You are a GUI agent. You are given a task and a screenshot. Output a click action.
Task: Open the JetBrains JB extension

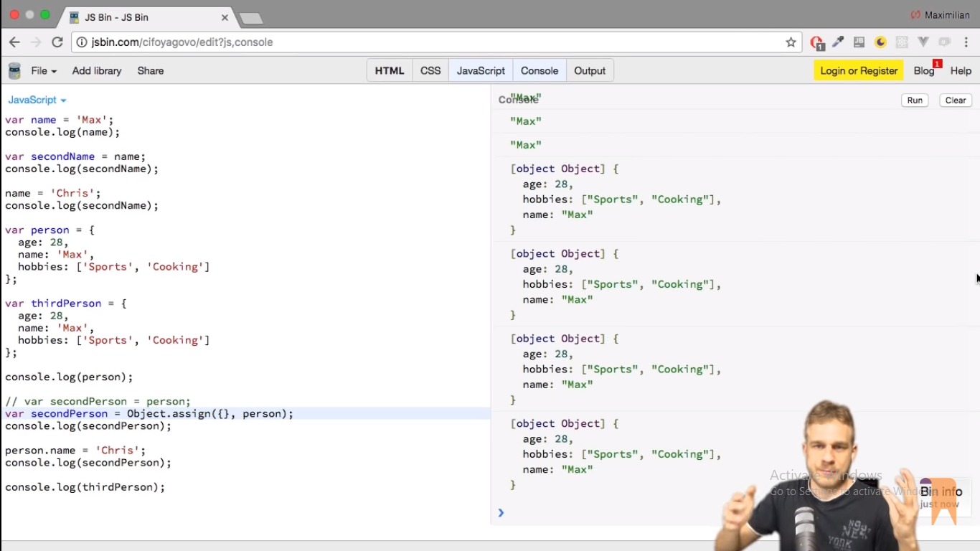click(x=859, y=42)
